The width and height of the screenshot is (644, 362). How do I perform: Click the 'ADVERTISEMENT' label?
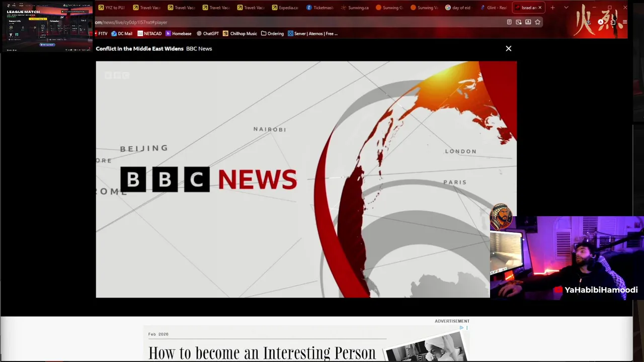[x=452, y=321]
